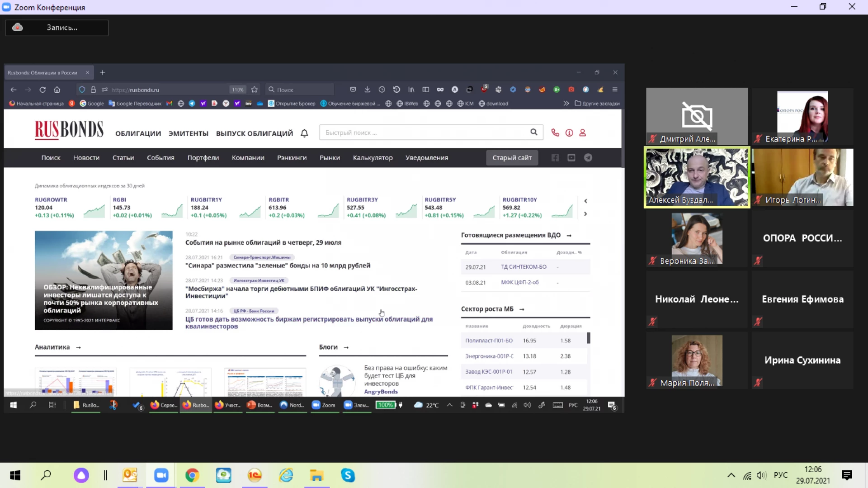Click the volume icon in system tray
Image resolution: width=868 pixels, height=488 pixels.
tap(761, 475)
